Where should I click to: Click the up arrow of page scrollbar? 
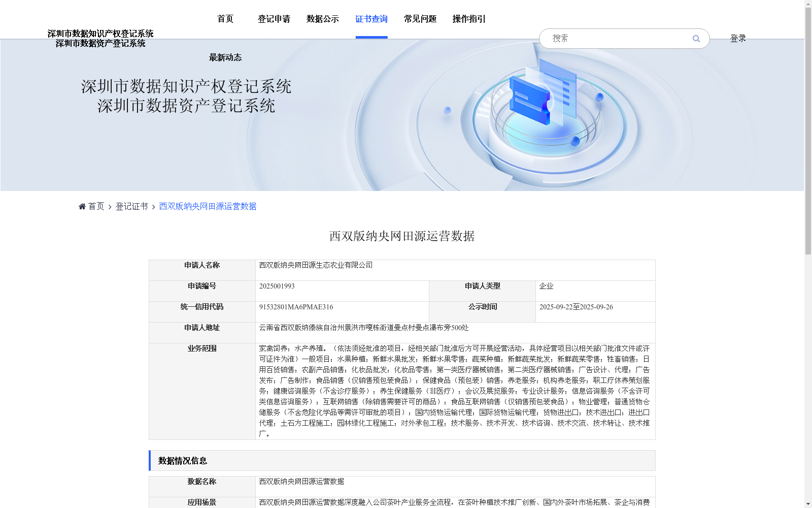(x=808, y=4)
